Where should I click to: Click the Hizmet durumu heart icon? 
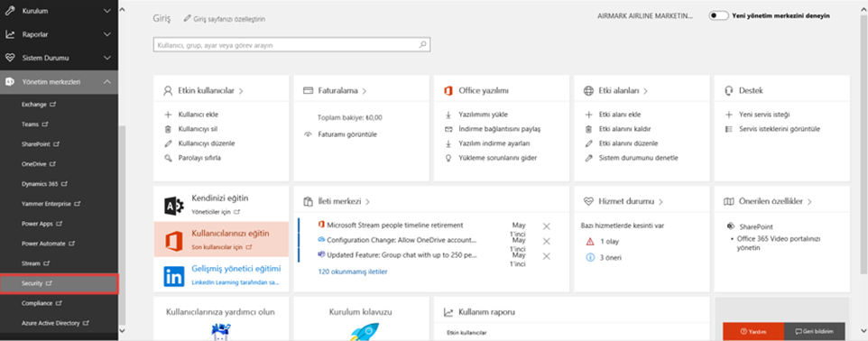click(x=589, y=201)
